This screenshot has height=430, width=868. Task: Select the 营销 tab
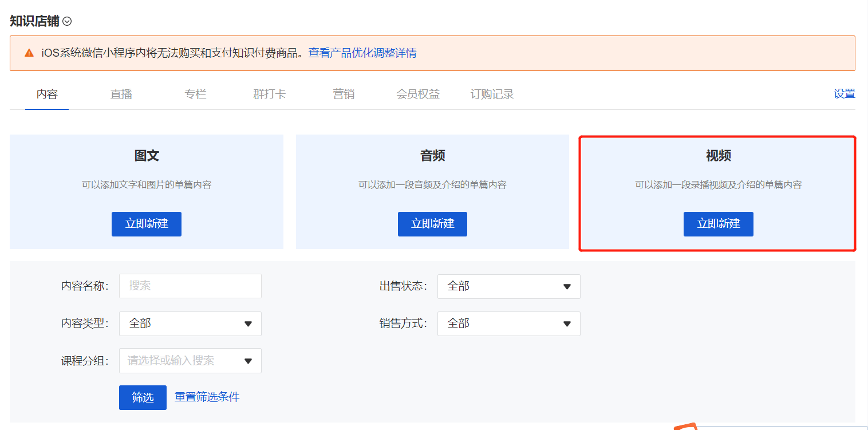[344, 94]
